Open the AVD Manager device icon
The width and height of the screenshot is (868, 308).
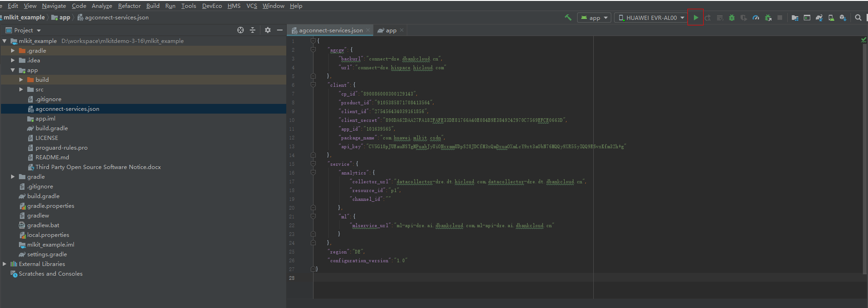pyautogui.click(x=831, y=18)
